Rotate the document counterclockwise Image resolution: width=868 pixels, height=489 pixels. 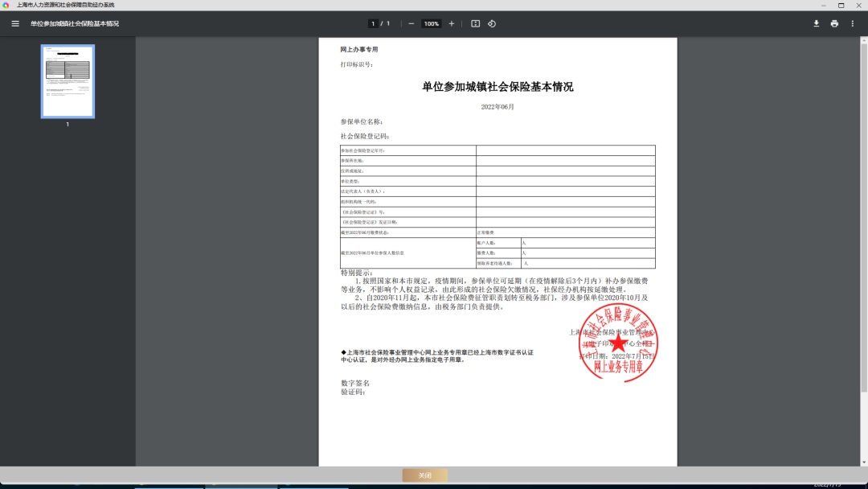click(x=492, y=23)
